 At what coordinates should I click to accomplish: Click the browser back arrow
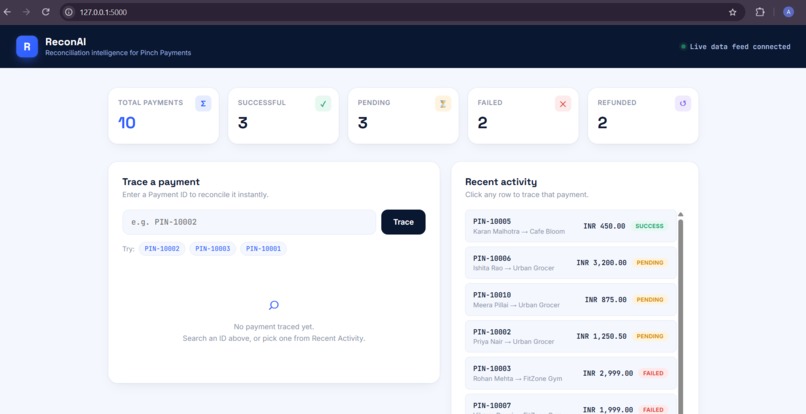tap(7, 12)
